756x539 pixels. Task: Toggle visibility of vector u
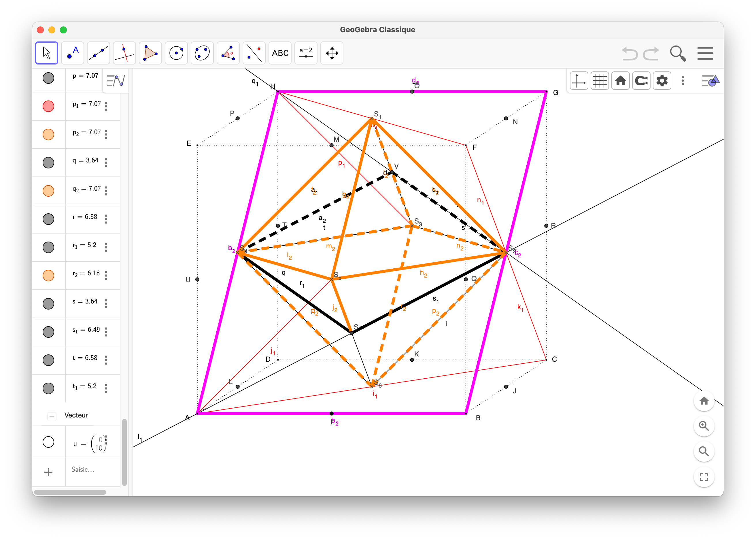[x=48, y=442]
